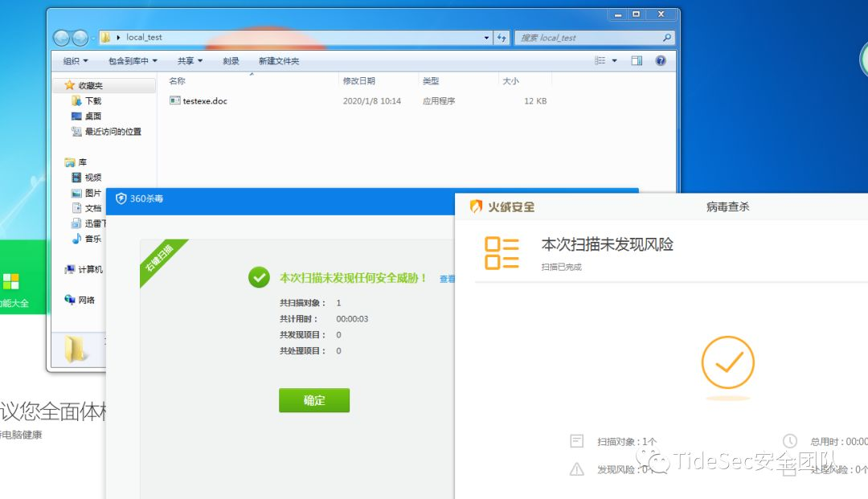Image resolution: width=868 pixels, height=499 pixels.
Task: Sort files by 大小 column header
Action: coord(510,81)
